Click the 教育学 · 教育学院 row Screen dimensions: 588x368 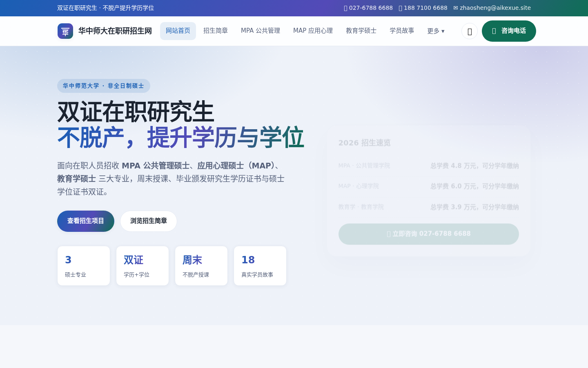click(x=429, y=207)
